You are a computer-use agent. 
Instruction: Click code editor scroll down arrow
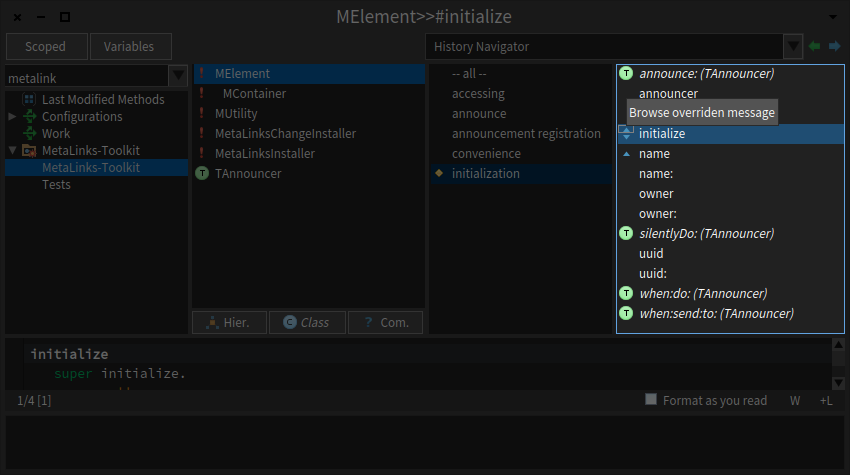click(838, 383)
